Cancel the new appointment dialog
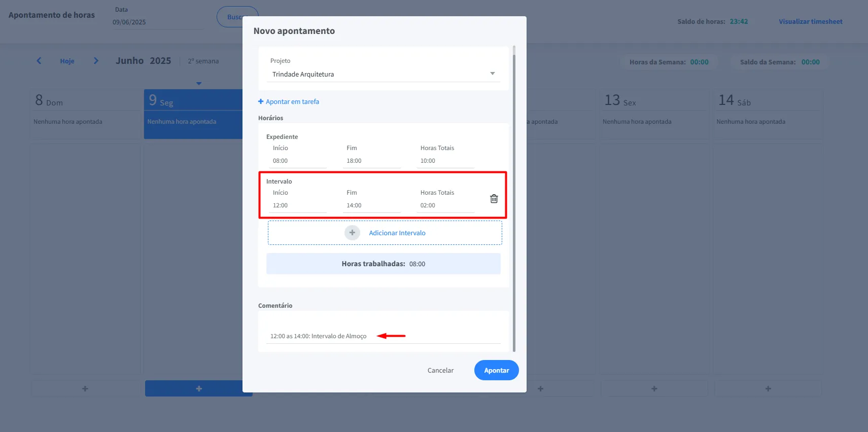 (x=440, y=371)
